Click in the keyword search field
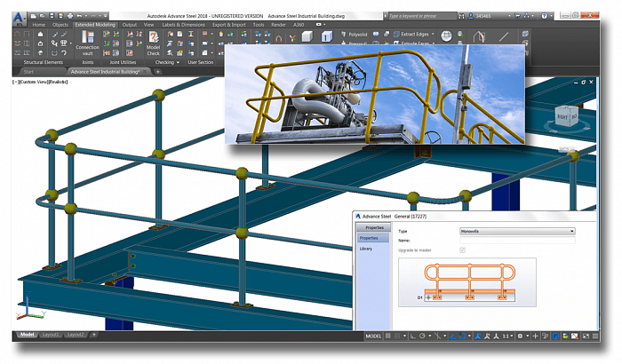Image resolution: width=622 pixels, height=364 pixels. [422, 16]
